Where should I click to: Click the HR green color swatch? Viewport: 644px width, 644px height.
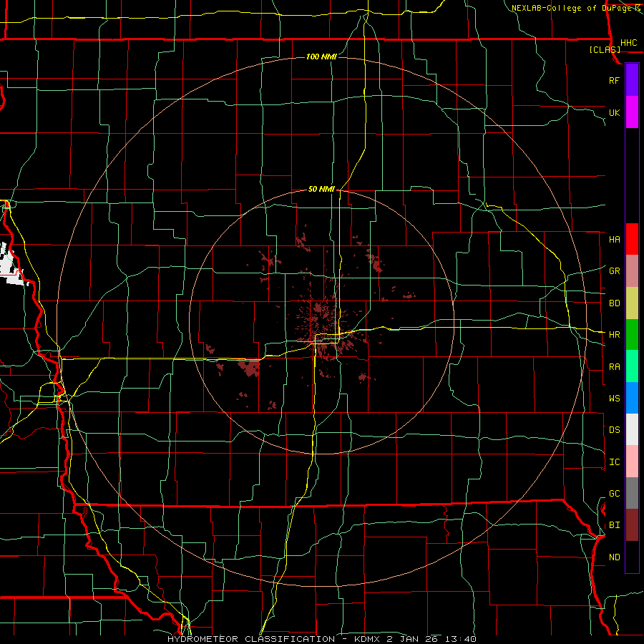[x=632, y=334]
